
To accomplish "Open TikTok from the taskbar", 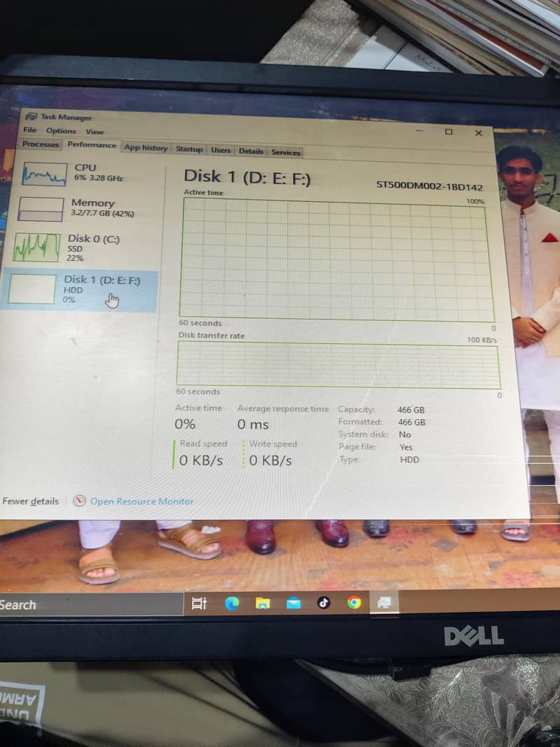I will pos(324,602).
